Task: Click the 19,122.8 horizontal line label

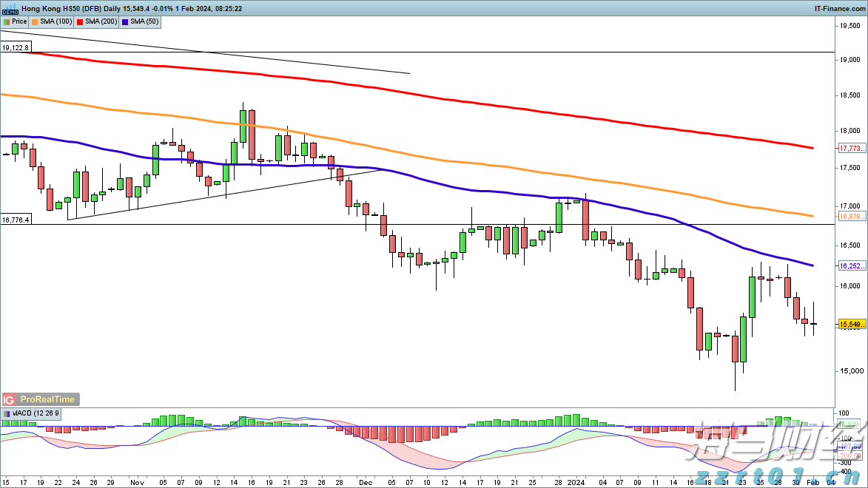Action: (x=16, y=48)
